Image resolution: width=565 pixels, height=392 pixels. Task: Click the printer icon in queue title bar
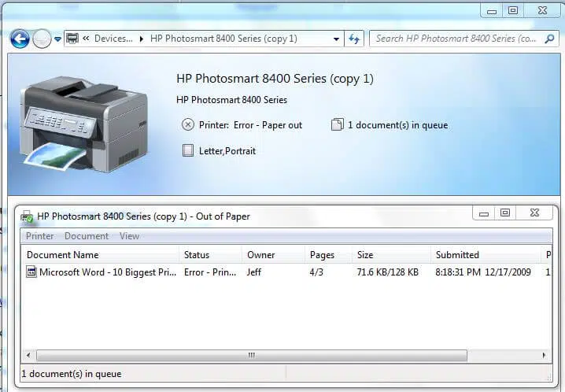(27, 216)
